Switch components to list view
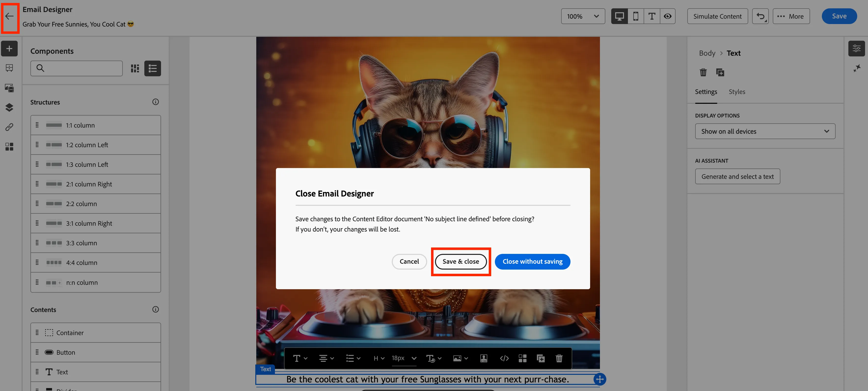Viewport: 868px width, 391px height. [x=153, y=68]
